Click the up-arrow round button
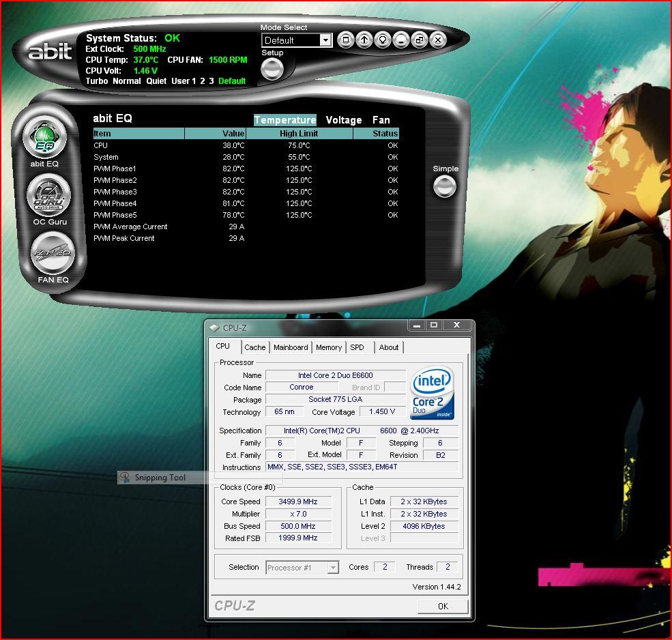The height and width of the screenshot is (640, 672). point(364,40)
